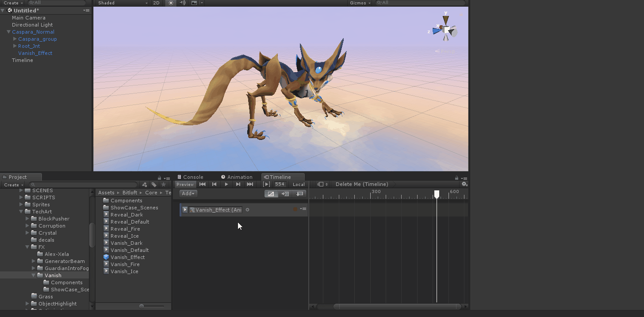Step to next frame in Timeline
This screenshot has height=317, width=644.
(238, 184)
